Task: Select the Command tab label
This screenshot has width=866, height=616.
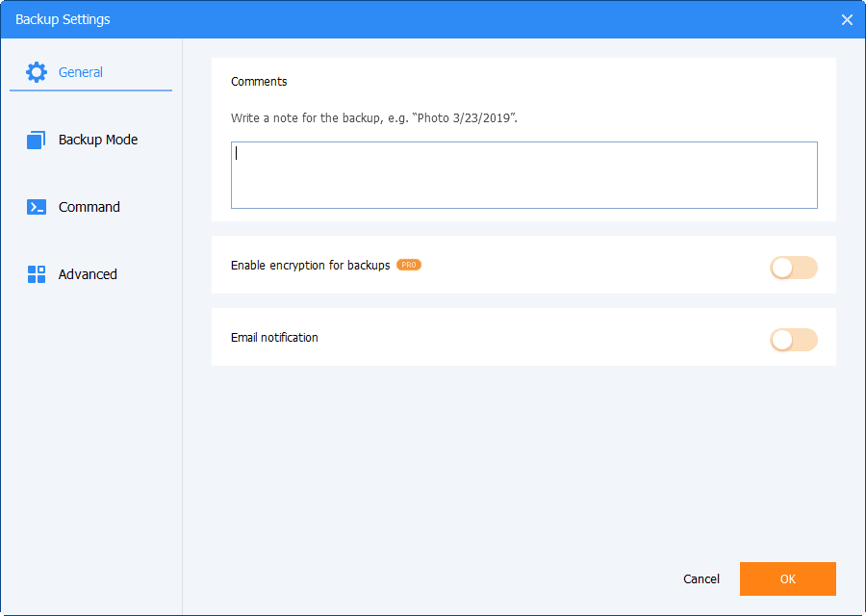Action: point(89,207)
